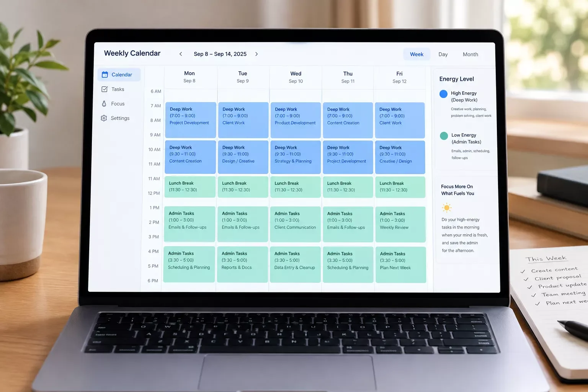The image size is (588, 392).
Task: Switch to the Day view tab
Action: click(x=443, y=54)
